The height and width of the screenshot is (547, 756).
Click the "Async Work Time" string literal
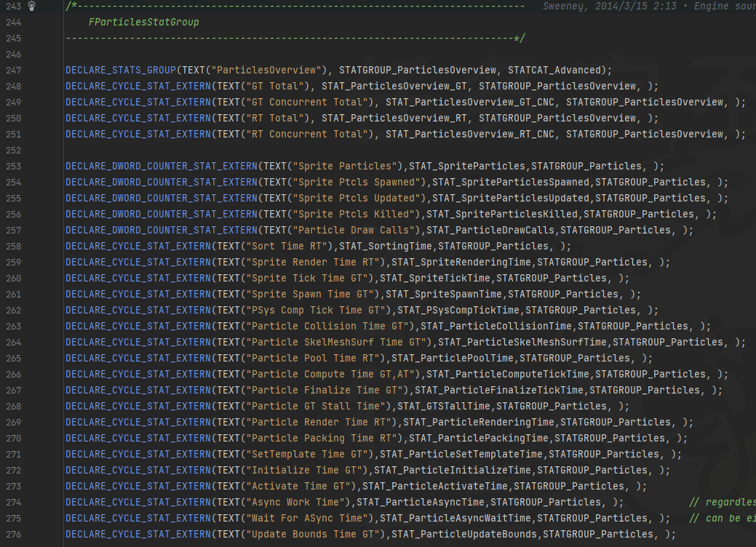point(296,502)
